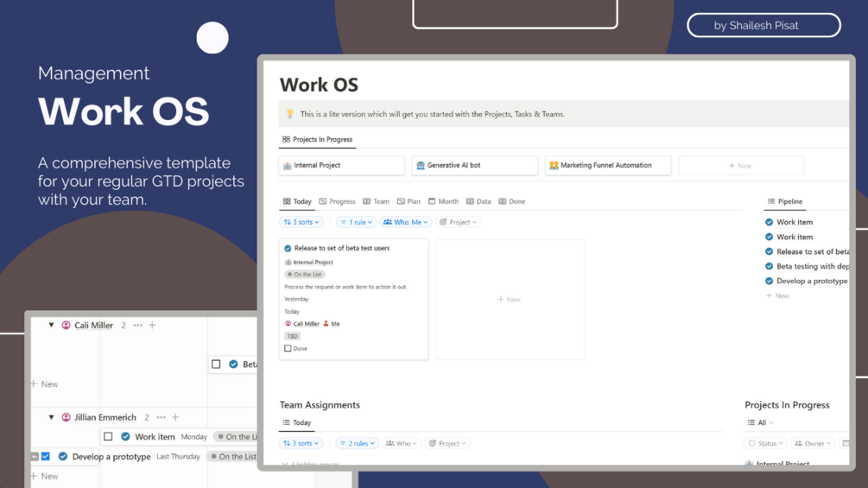The height and width of the screenshot is (488, 868).
Task: Open the 3 sorts dropdown under Today tabs
Action: click(301, 222)
